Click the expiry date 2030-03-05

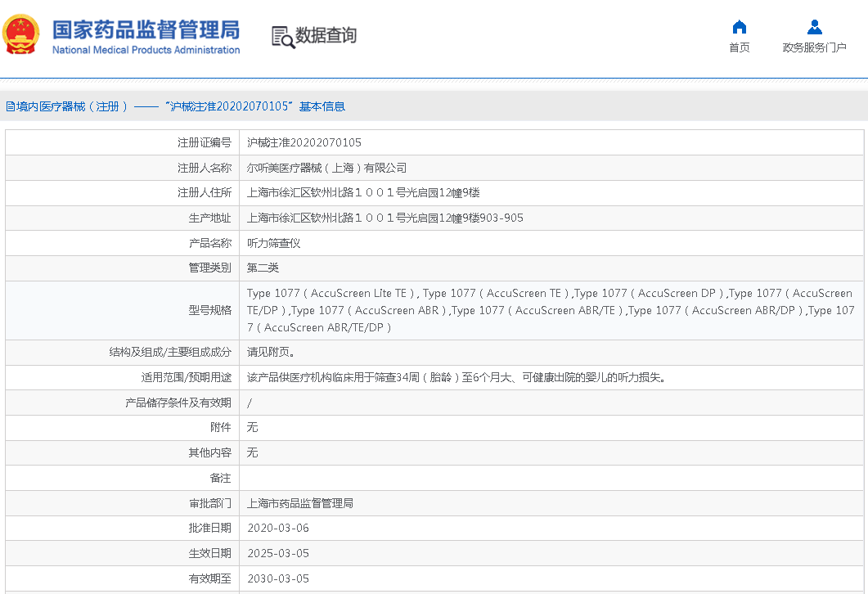pos(278,578)
